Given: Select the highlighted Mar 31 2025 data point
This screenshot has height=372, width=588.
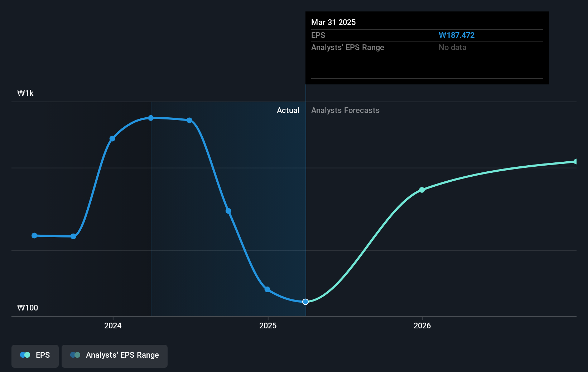Looking at the screenshot, I should 305,302.
